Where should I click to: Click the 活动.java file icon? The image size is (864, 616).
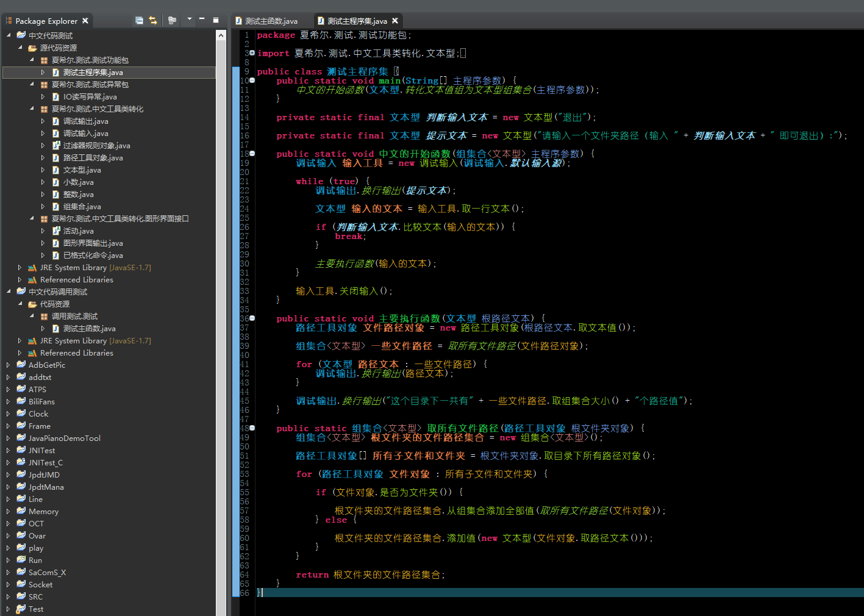click(x=56, y=231)
